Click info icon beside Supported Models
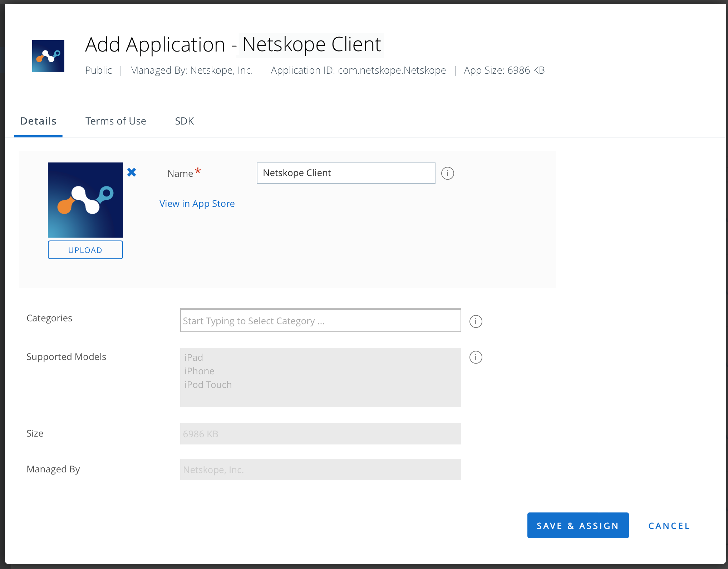Screen dimensions: 728x569 coord(476,357)
